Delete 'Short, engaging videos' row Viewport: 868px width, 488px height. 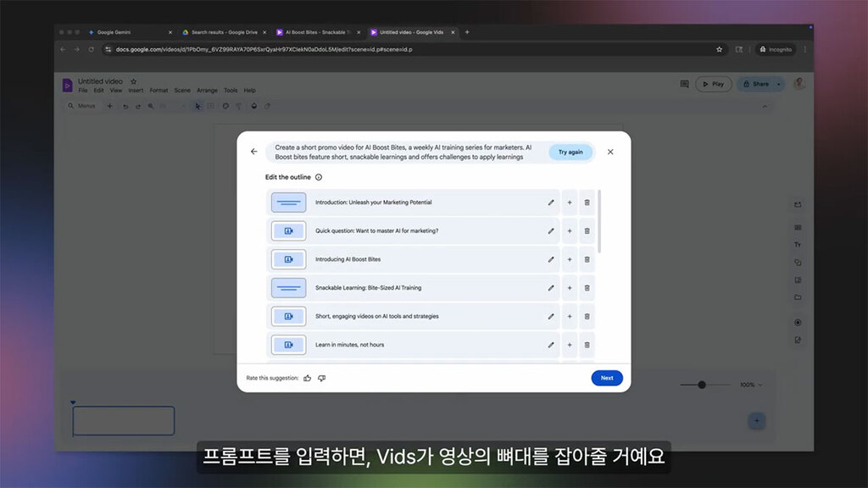[x=587, y=317]
